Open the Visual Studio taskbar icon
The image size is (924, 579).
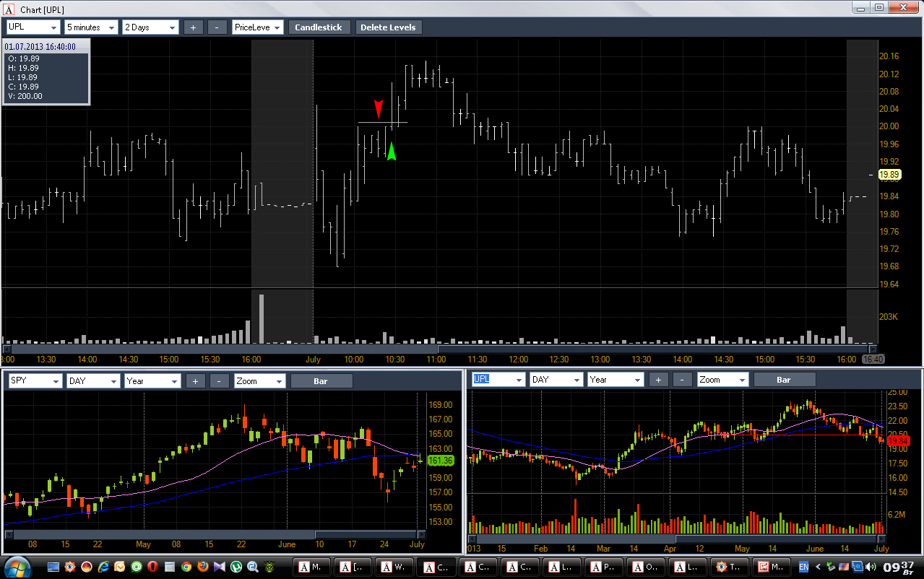tap(219, 567)
